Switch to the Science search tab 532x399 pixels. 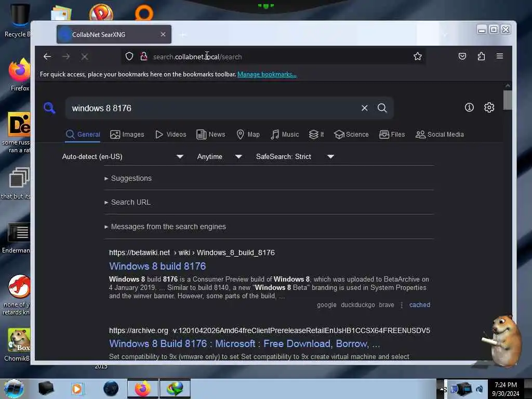tap(351, 135)
